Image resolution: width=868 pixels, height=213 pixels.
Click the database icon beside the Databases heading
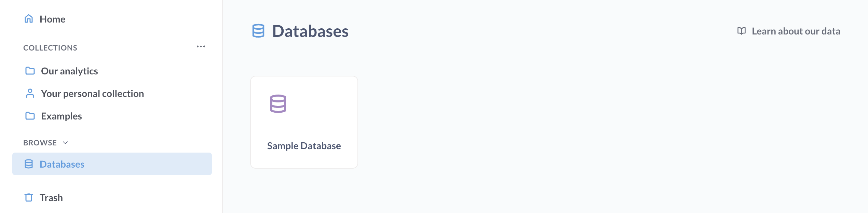(258, 31)
